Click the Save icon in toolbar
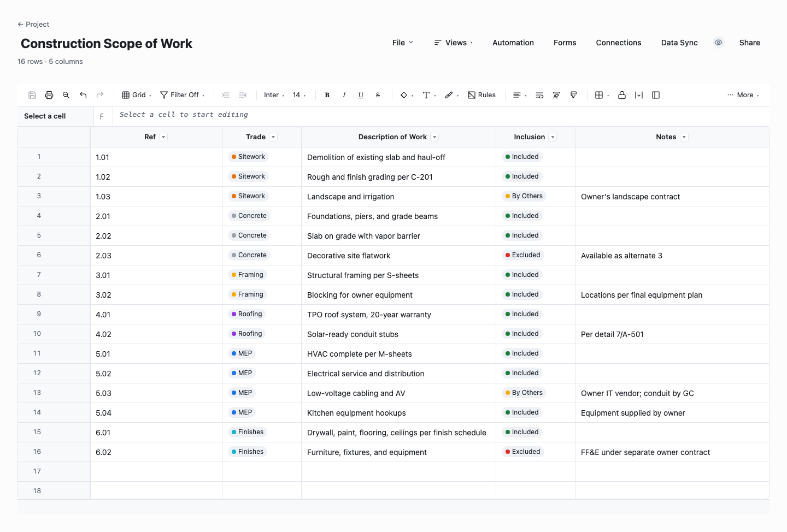 pos(32,95)
